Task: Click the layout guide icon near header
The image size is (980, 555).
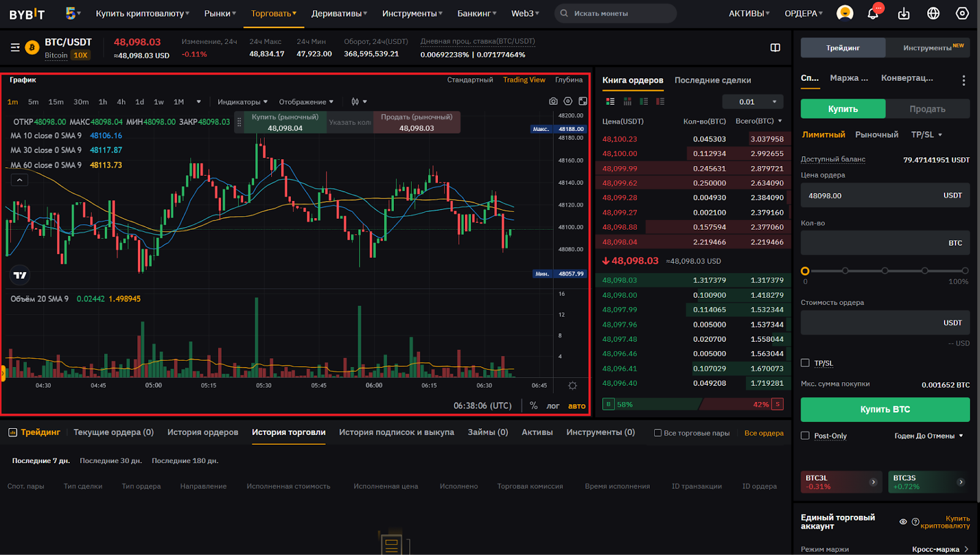Action: 775,48
